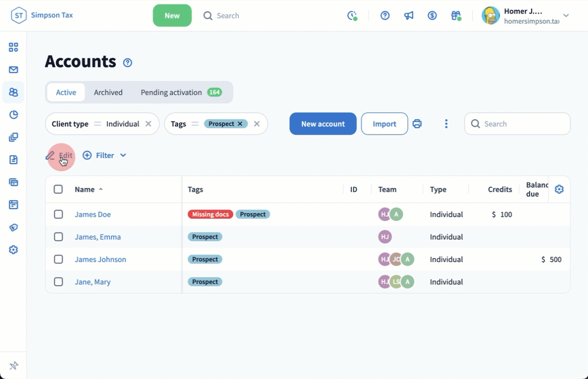This screenshot has height=379, width=588.
Task: Open the gift box icon in header
Action: tap(456, 16)
